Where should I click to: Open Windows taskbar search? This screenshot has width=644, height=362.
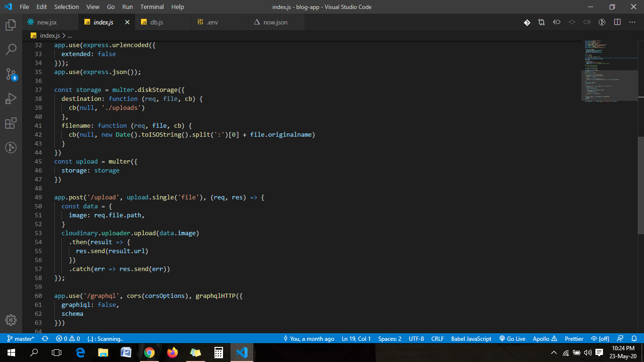point(34,353)
